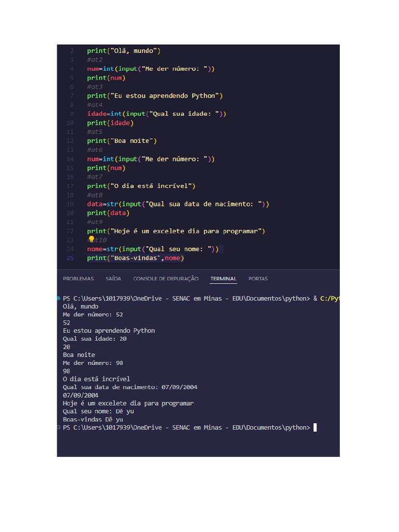The height and width of the screenshot is (532, 399).
Task: Click the line nome=str(input("Qual seu nome: "))
Action: point(153,249)
